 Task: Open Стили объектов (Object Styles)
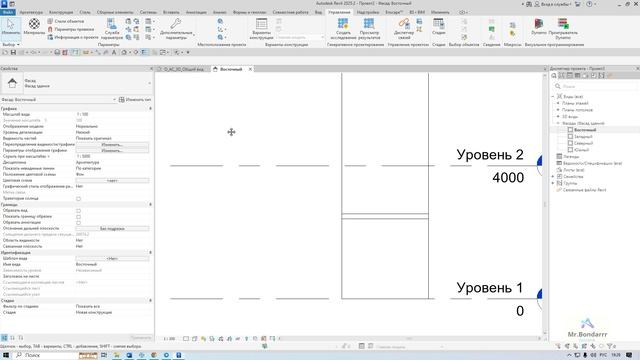click(x=66, y=21)
